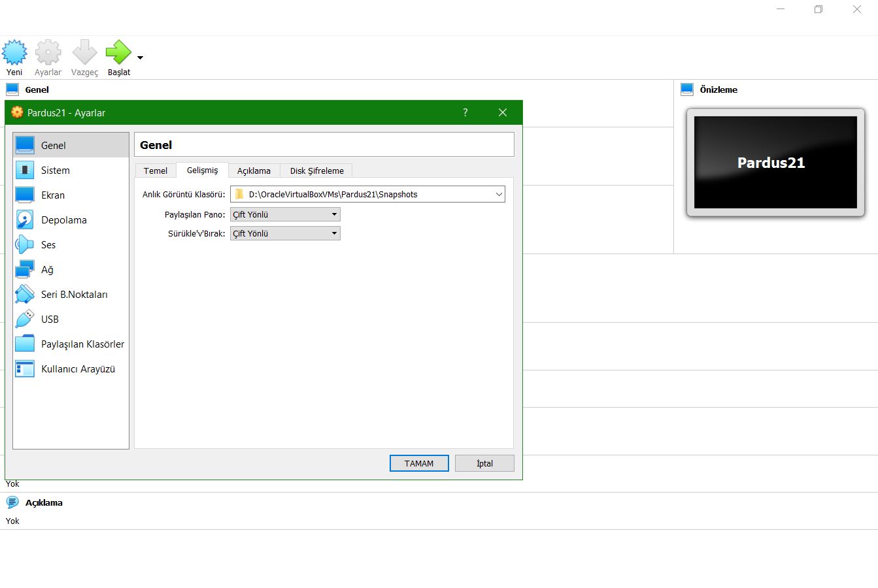The height and width of the screenshot is (588, 878).
Task: Expand the Anlık Görüntü Klasörü combo arrow
Action: coord(499,194)
